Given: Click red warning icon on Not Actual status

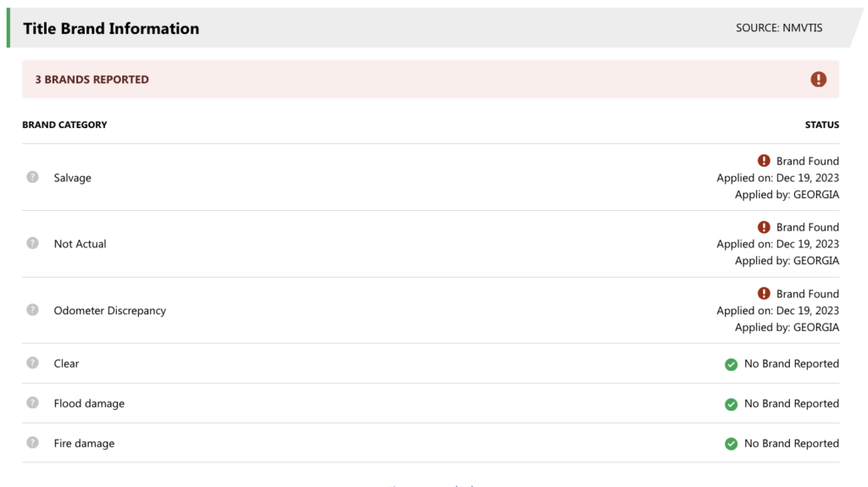Looking at the screenshot, I should tap(764, 227).
